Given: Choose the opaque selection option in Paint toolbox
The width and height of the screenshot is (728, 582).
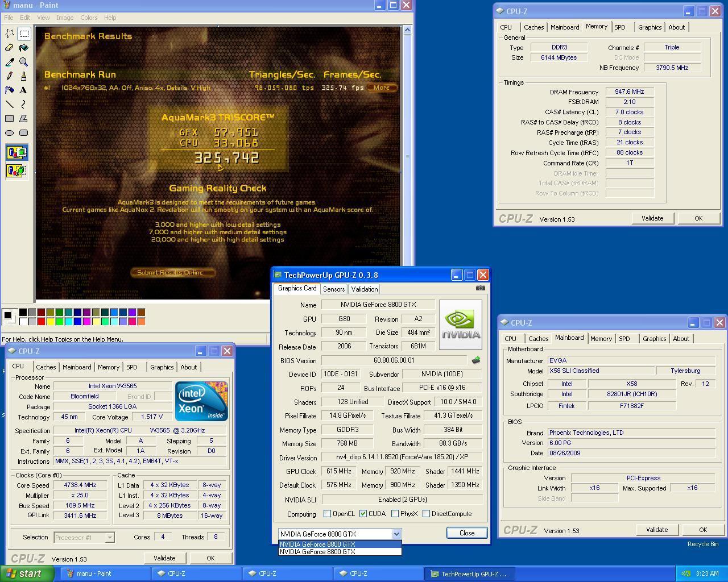Looking at the screenshot, I should pos(16,152).
